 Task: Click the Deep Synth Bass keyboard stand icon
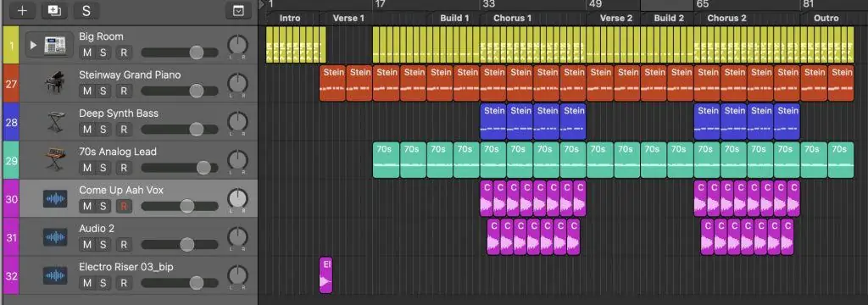(x=55, y=122)
